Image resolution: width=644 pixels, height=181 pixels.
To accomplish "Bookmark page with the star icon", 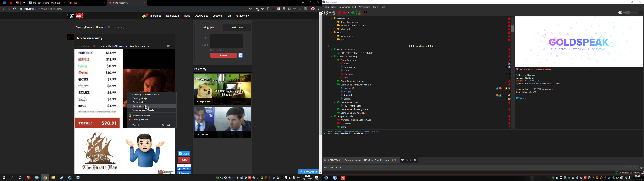I will [250, 9].
